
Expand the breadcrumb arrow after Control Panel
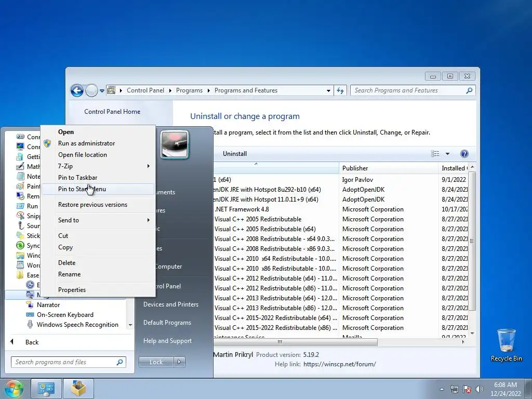tap(170, 90)
